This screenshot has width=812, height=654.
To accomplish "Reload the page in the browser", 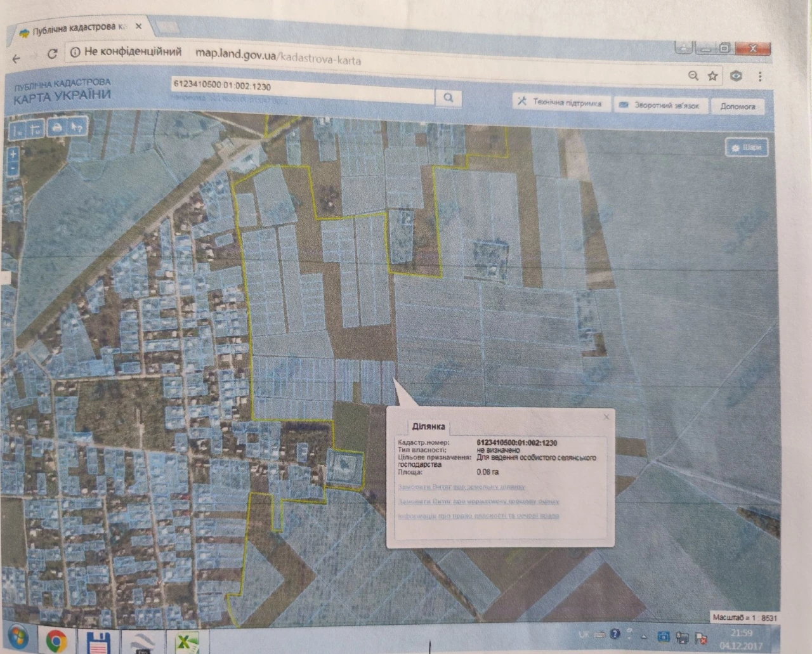I will (x=53, y=54).
